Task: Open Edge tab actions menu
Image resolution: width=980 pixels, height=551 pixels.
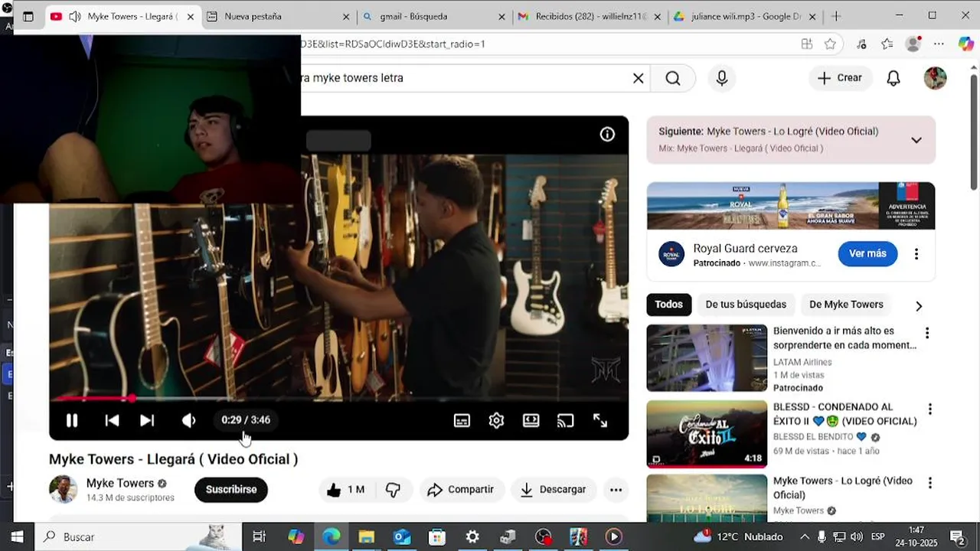Action: pos(28,16)
